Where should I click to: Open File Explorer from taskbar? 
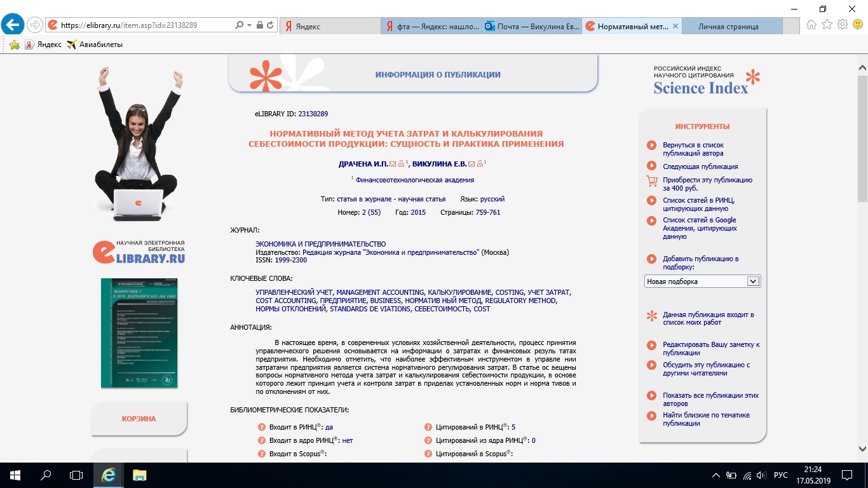139,475
